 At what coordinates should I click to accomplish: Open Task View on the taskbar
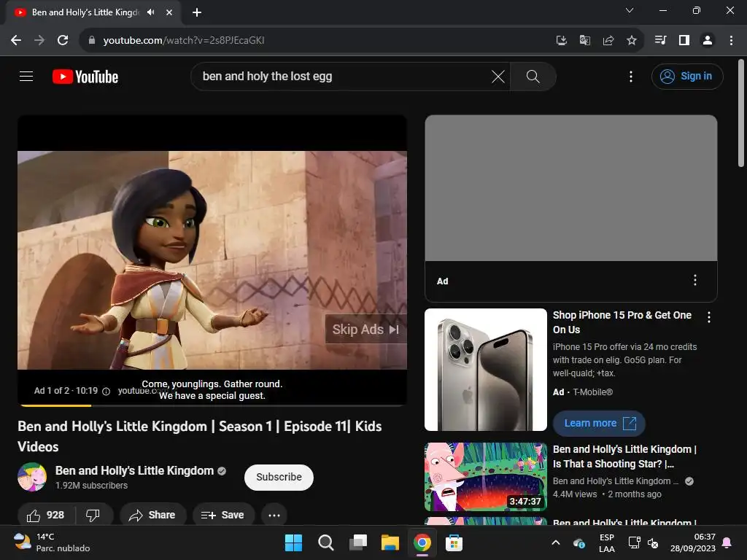pos(357,542)
